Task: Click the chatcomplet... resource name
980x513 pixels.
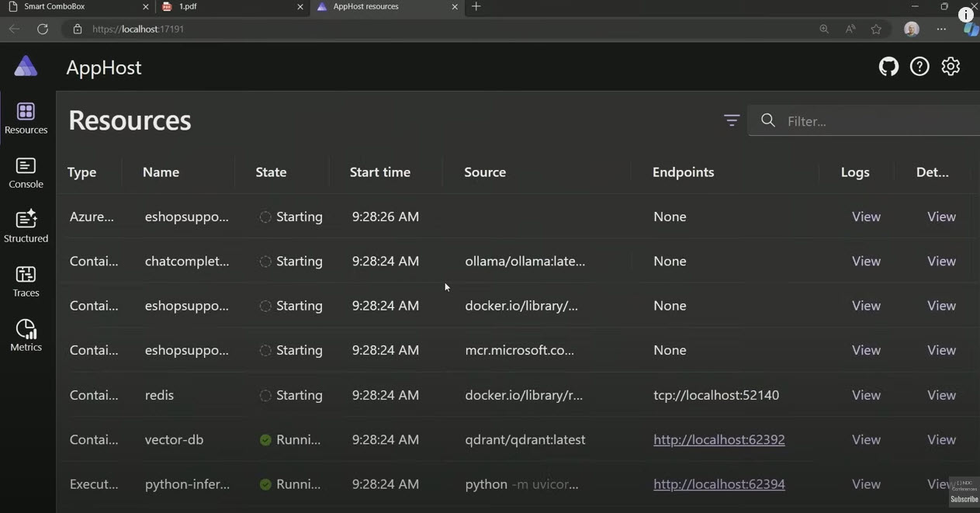Action: (x=187, y=262)
